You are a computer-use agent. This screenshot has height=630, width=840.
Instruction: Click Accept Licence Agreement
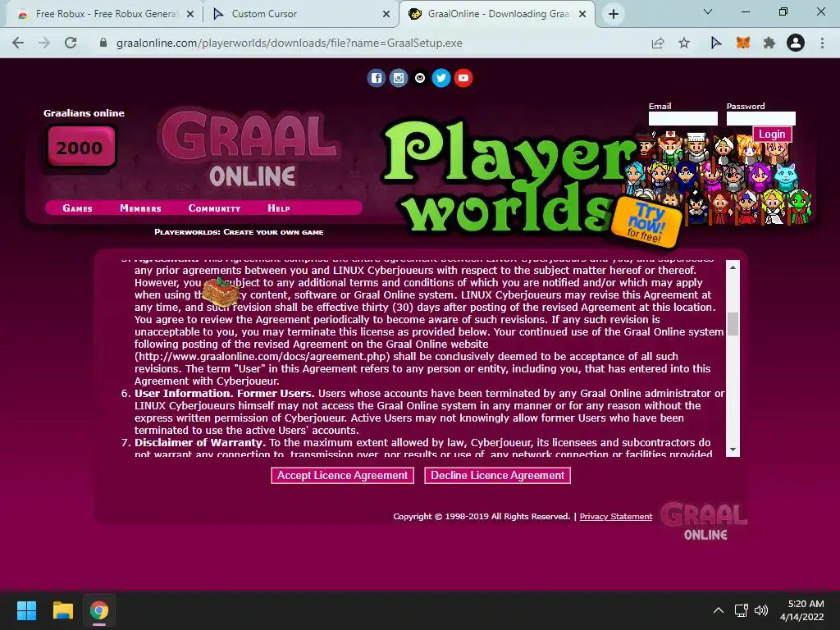pyautogui.click(x=342, y=475)
